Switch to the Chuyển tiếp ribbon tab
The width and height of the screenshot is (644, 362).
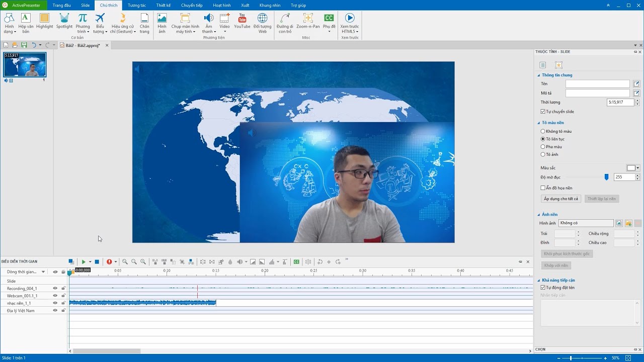[x=191, y=5]
